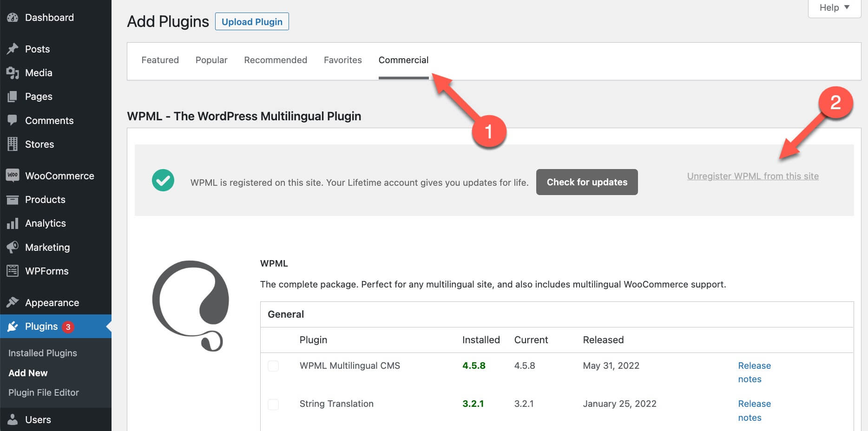Click the Released column header
The height and width of the screenshot is (431, 868).
[x=603, y=340]
